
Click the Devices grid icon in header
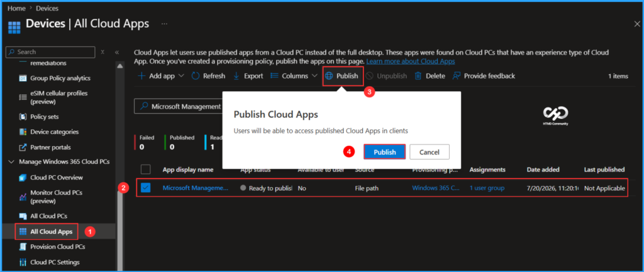pos(14,28)
